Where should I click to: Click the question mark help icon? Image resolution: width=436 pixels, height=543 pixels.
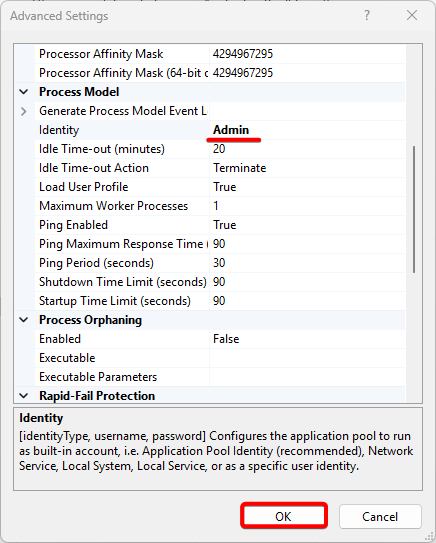pos(366,16)
